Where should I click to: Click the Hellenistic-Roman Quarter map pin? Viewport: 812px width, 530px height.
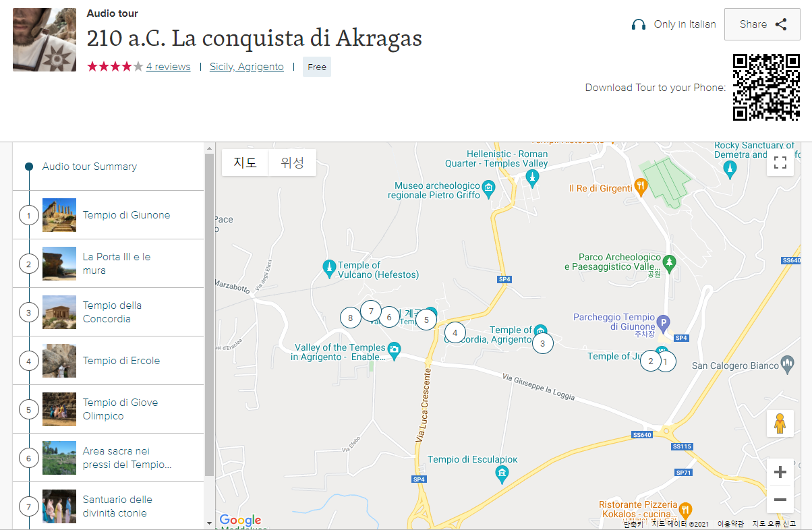point(533,177)
